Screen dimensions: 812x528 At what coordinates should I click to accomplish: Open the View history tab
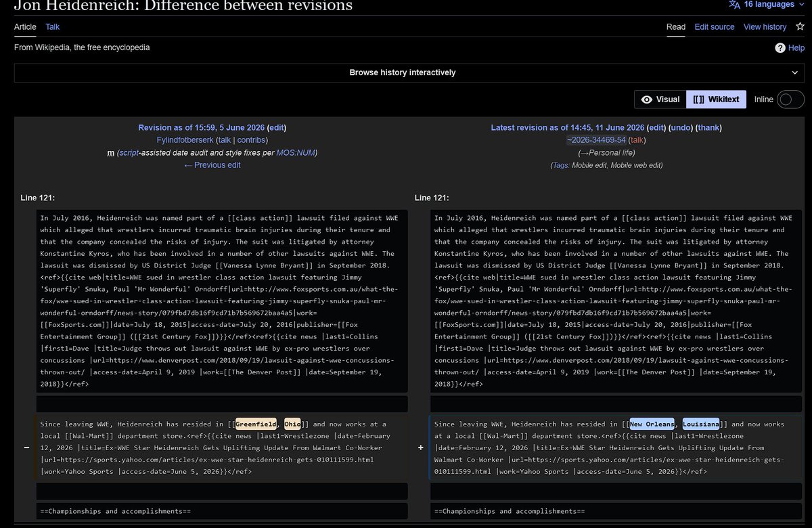[765, 27]
